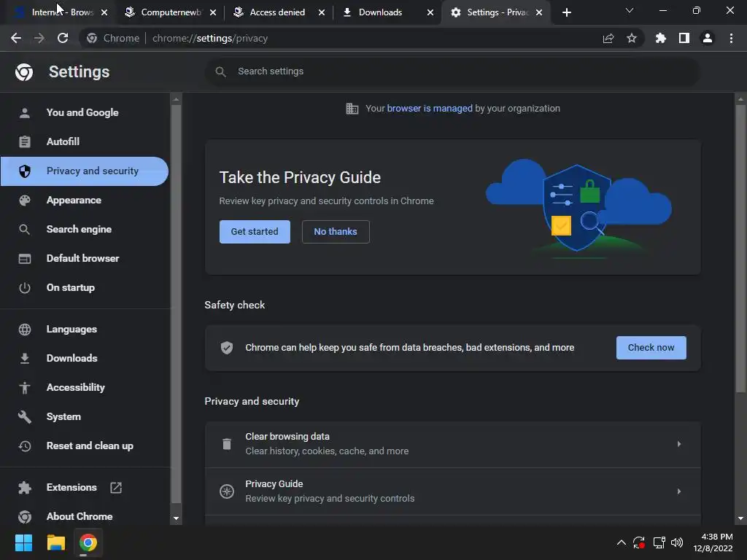
Task: Open On startup settings
Action: point(85,287)
